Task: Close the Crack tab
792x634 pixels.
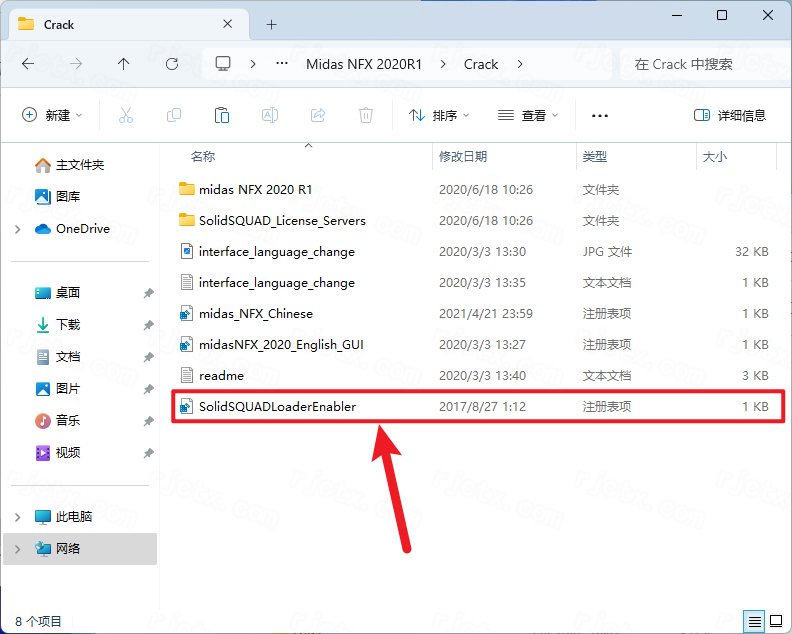Action: (227, 24)
